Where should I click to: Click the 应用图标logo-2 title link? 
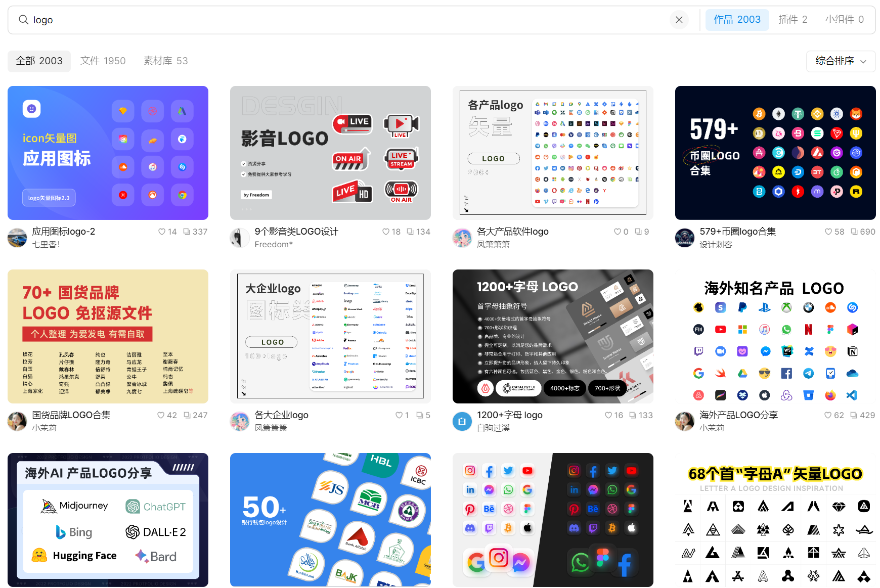coord(64,232)
